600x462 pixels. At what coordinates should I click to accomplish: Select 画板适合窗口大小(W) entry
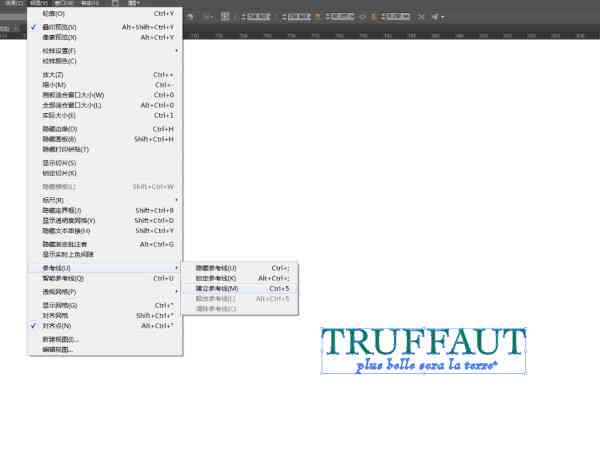[x=105, y=95]
